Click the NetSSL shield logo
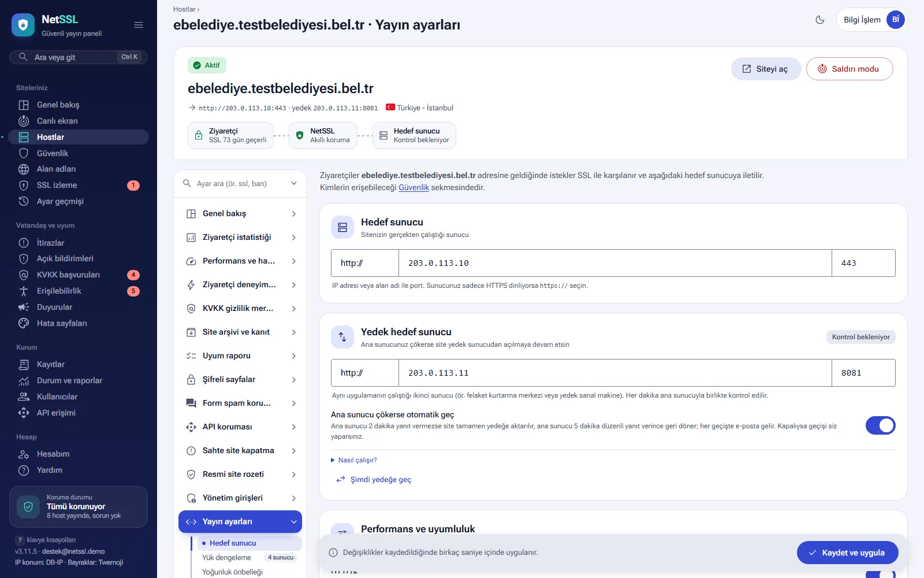Screen dimensions: 924x578 23,25
